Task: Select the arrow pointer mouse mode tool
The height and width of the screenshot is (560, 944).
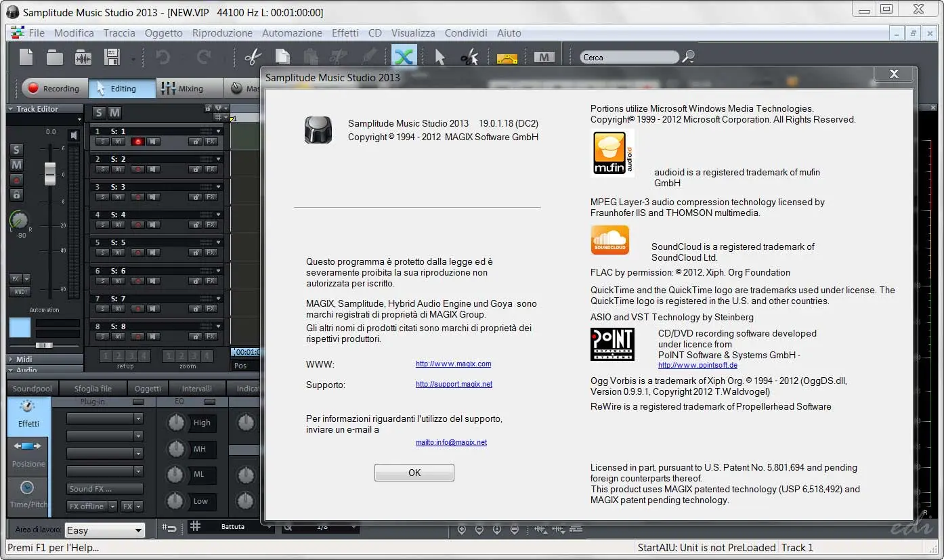Action: pos(440,58)
